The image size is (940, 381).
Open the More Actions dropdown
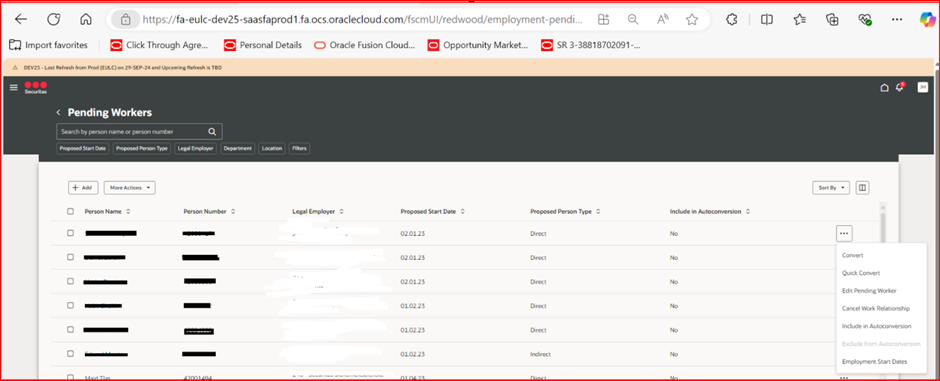(129, 188)
